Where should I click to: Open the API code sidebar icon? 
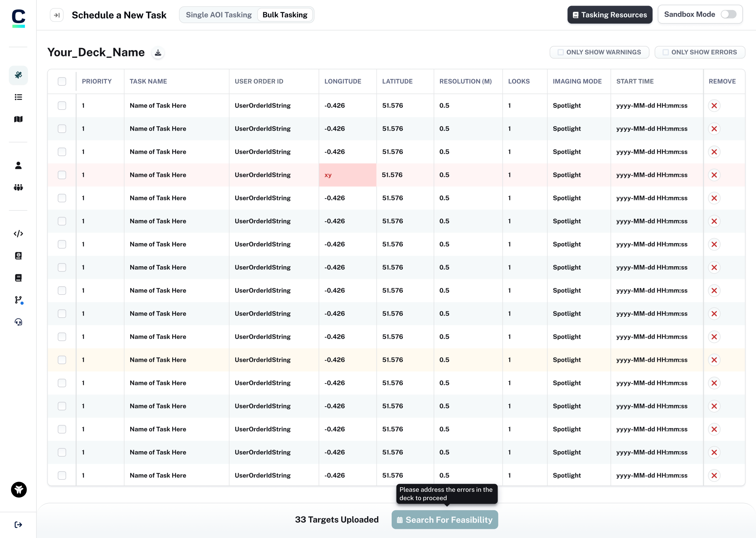(x=18, y=234)
